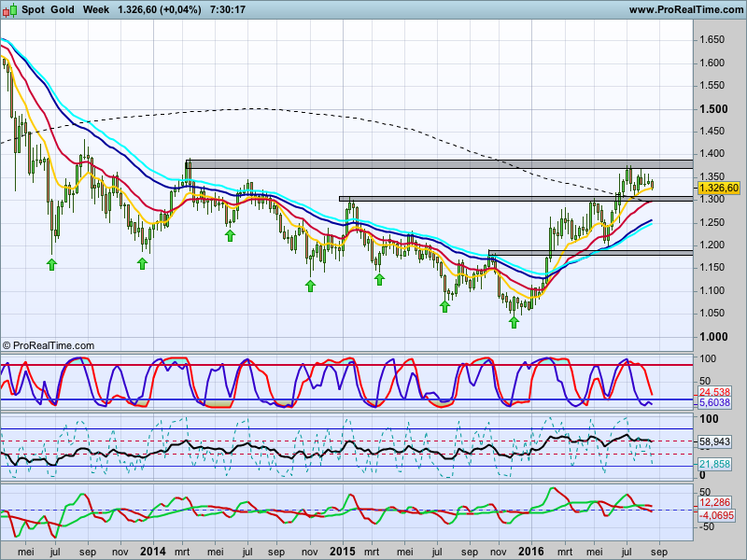Click the 2016 year label on time axis
Image resolution: width=747 pixels, height=560 pixels.
coord(530,552)
